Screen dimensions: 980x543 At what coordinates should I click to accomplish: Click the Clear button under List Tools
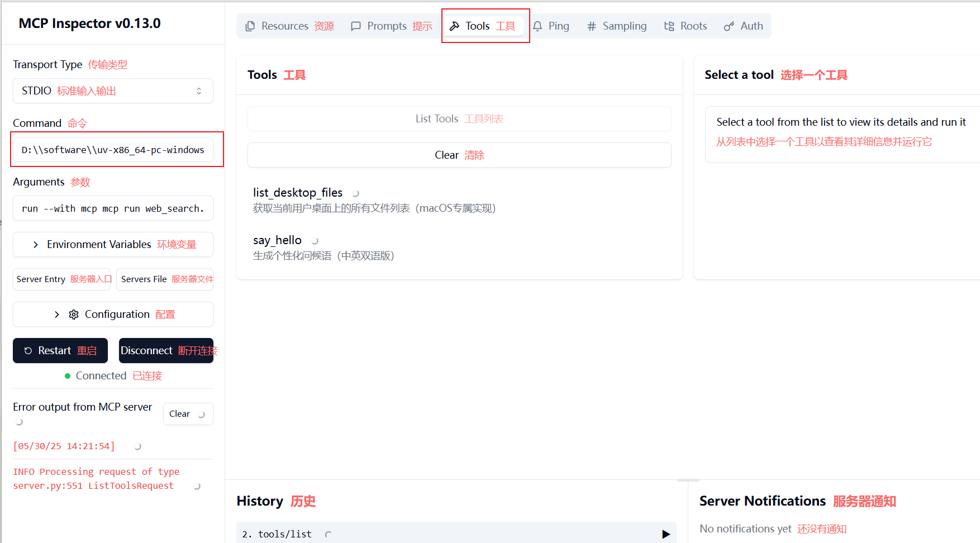tap(459, 155)
